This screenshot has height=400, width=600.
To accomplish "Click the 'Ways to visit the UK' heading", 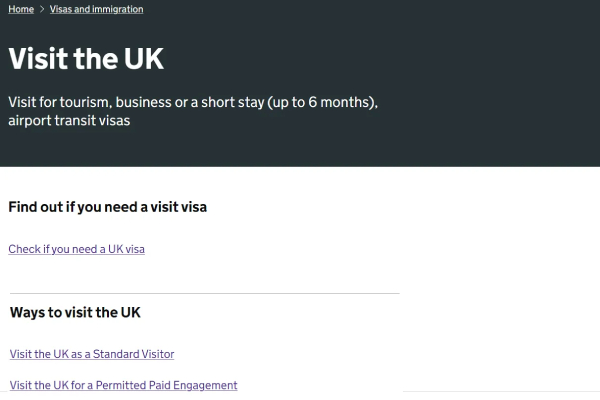I will (x=75, y=312).
